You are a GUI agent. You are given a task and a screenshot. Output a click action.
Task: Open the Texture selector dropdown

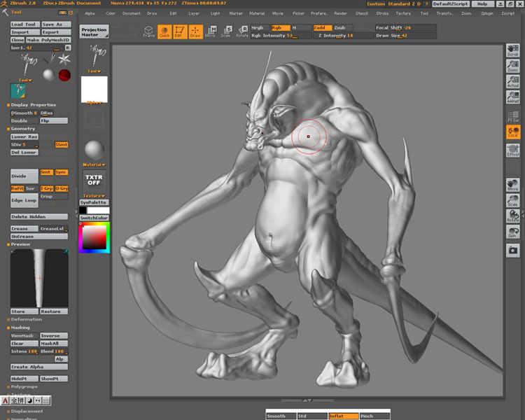pos(94,196)
